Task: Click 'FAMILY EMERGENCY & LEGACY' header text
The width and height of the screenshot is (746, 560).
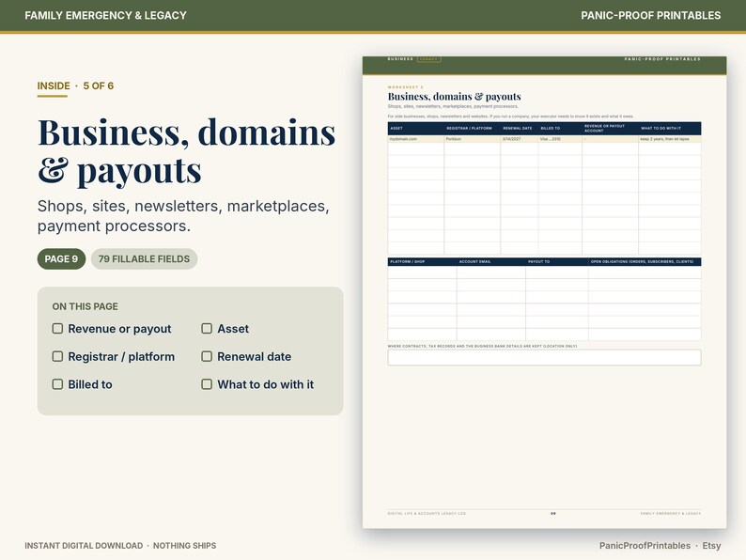Action: click(x=105, y=15)
